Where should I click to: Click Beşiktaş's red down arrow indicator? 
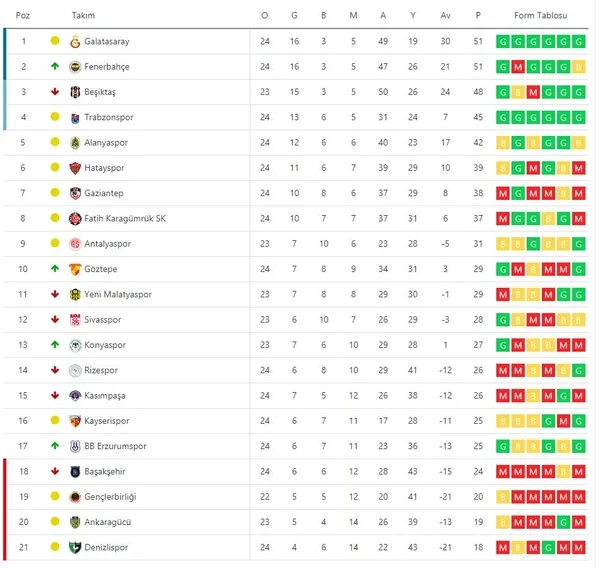click(54, 92)
